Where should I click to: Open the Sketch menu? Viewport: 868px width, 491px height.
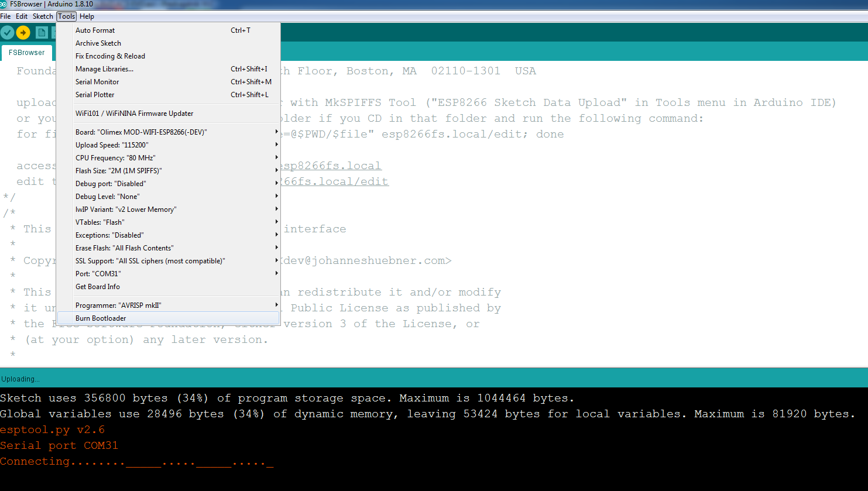(43, 16)
